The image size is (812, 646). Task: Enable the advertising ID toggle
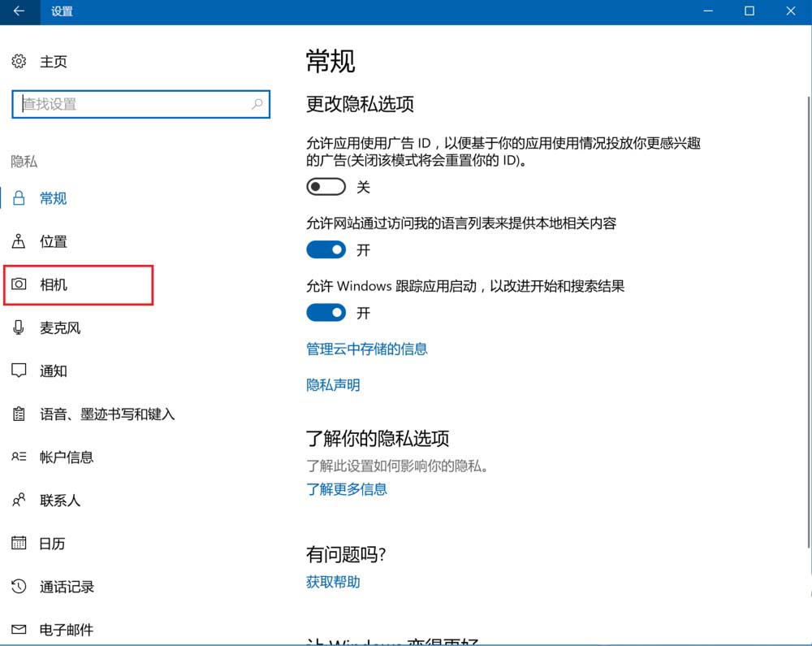click(x=326, y=186)
